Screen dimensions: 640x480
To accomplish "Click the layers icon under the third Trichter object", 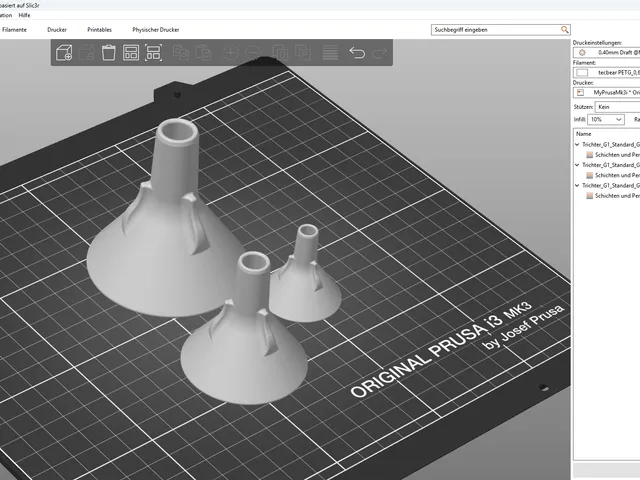I will [589, 196].
